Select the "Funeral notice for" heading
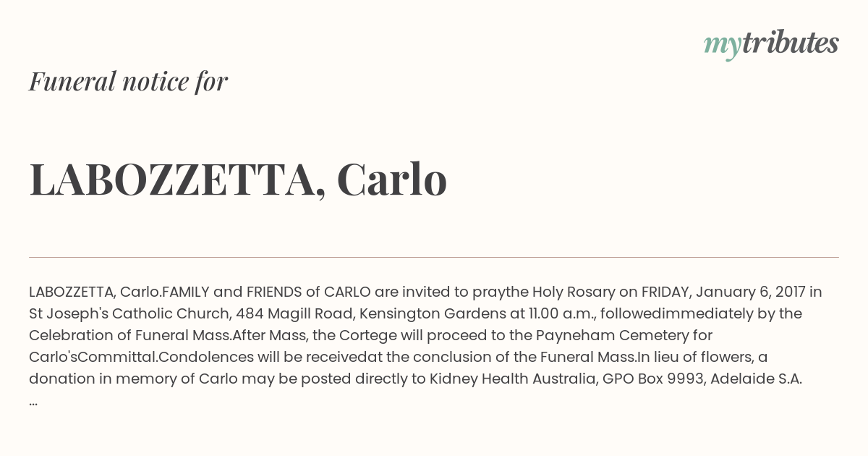This screenshot has height=456, width=868. (128, 81)
